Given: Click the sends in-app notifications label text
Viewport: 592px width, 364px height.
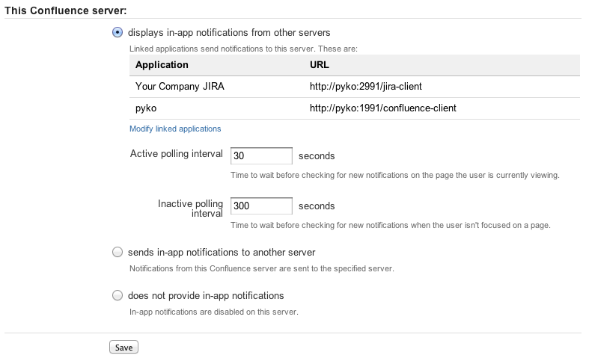Looking at the screenshot, I should (x=222, y=253).
